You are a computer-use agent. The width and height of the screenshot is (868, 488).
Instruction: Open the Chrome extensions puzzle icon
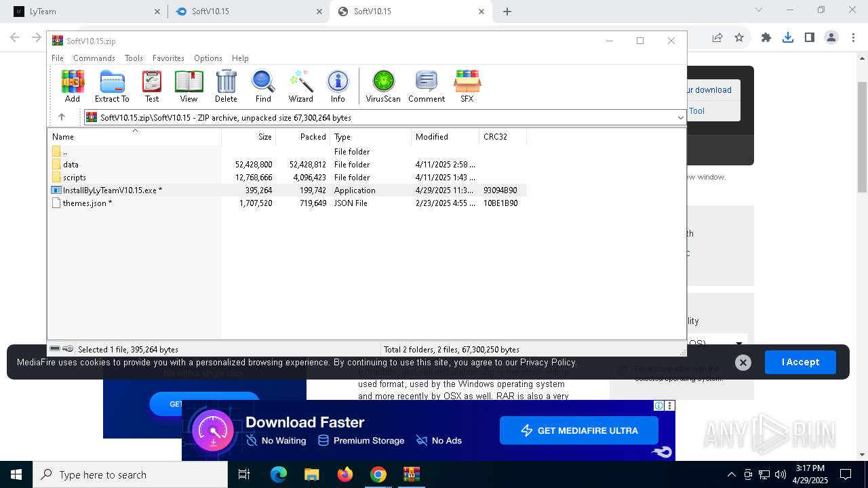(x=766, y=38)
